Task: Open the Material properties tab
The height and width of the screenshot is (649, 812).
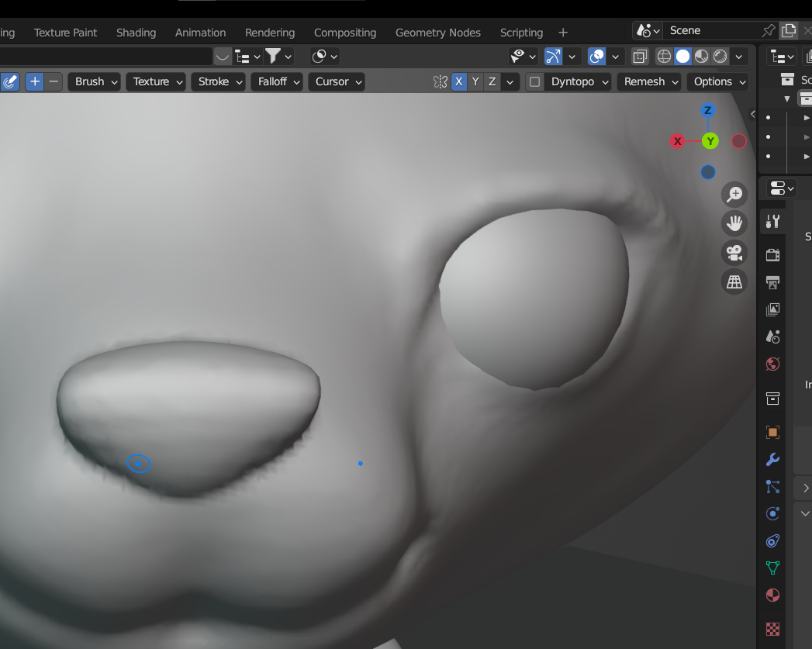Action: click(x=772, y=595)
